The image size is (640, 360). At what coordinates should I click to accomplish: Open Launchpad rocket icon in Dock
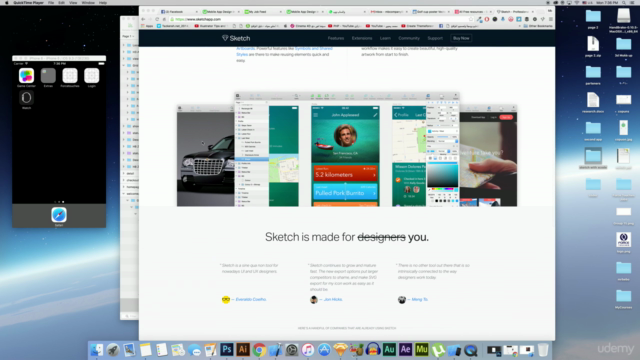click(x=113, y=350)
